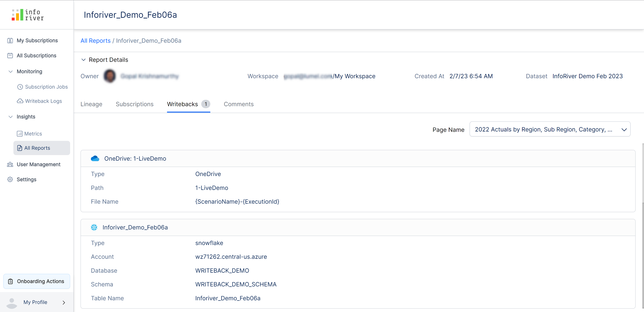This screenshot has width=644, height=312.
Task: Click the Settings gear icon
Action: (x=10, y=180)
